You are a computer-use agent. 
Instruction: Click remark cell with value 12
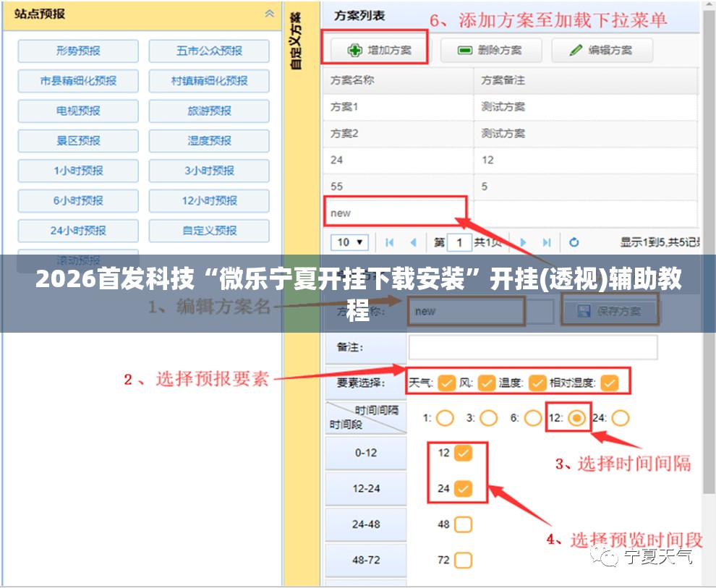[x=585, y=160]
